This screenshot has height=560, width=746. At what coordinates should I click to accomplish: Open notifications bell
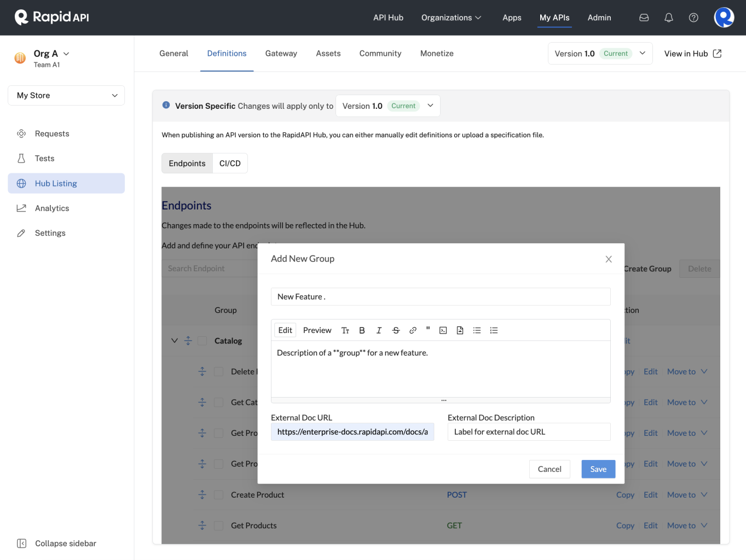[x=669, y=17]
